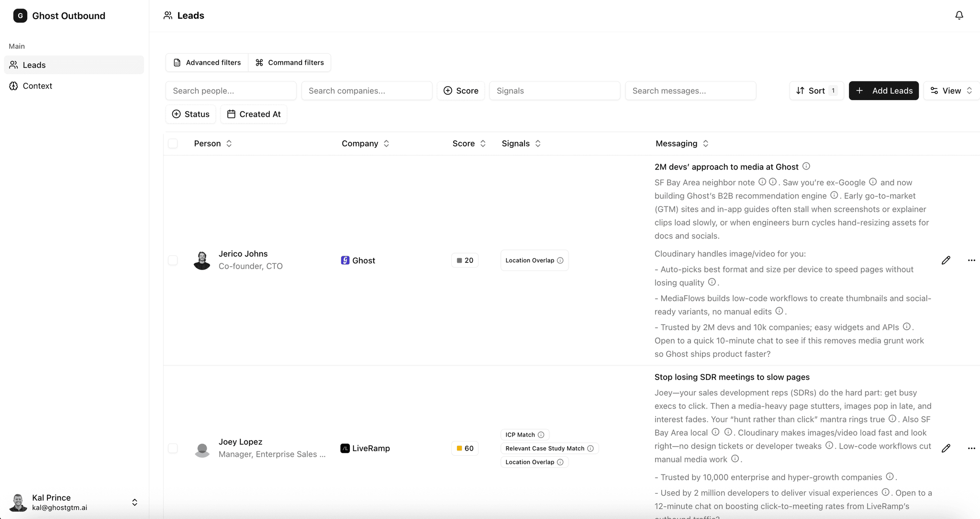The image size is (980, 519).
Task: Select the checkbox for Joey Lopez
Action: point(173,449)
